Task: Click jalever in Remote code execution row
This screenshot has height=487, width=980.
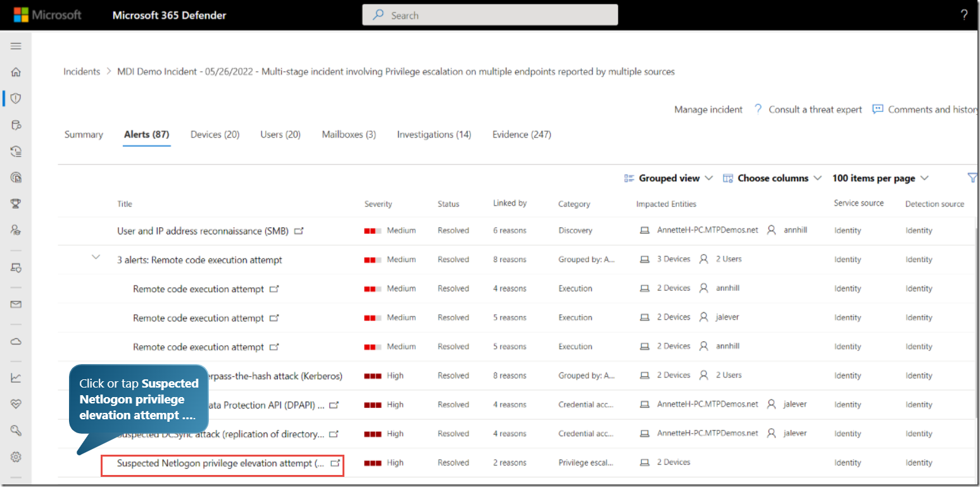Action: [x=727, y=317]
